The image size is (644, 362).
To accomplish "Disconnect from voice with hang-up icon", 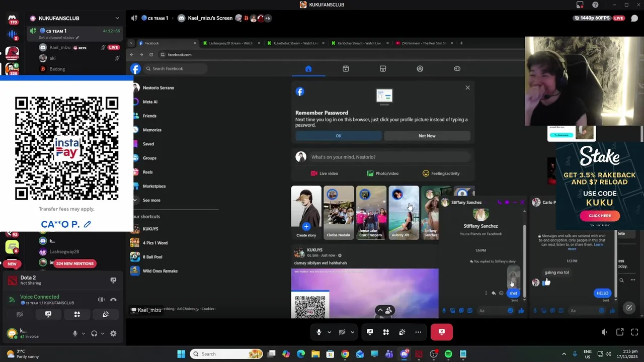I will pyautogui.click(x=113, y=300).
